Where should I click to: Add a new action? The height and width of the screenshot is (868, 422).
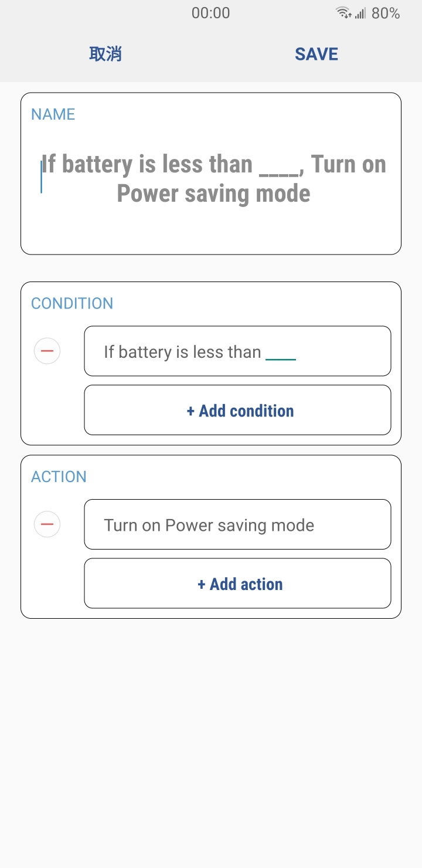coord(237,584)
